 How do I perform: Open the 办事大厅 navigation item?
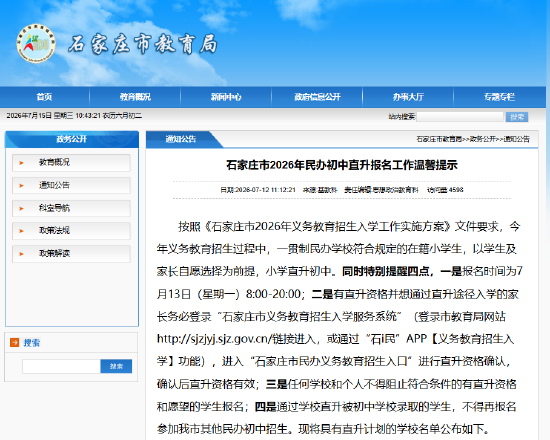tap(408, 97)
